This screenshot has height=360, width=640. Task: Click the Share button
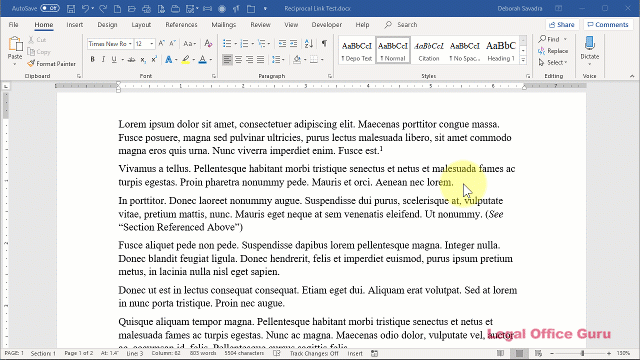(562, 24)
